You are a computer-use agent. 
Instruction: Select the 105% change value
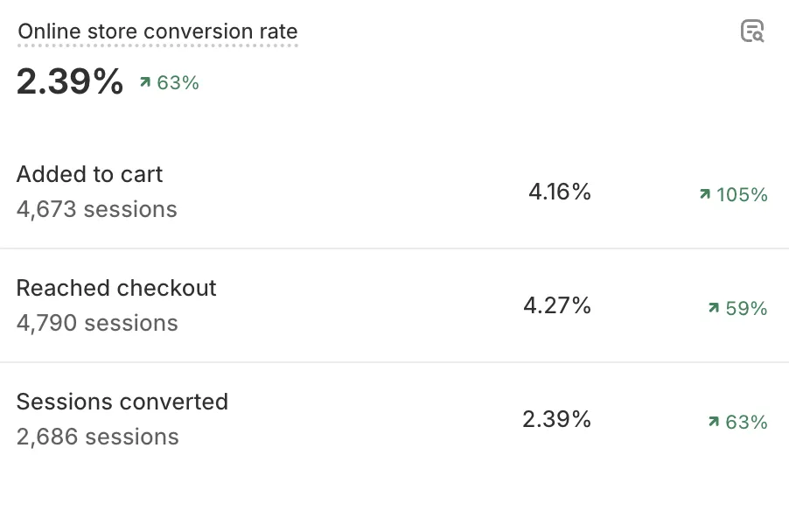pos(742,195)
